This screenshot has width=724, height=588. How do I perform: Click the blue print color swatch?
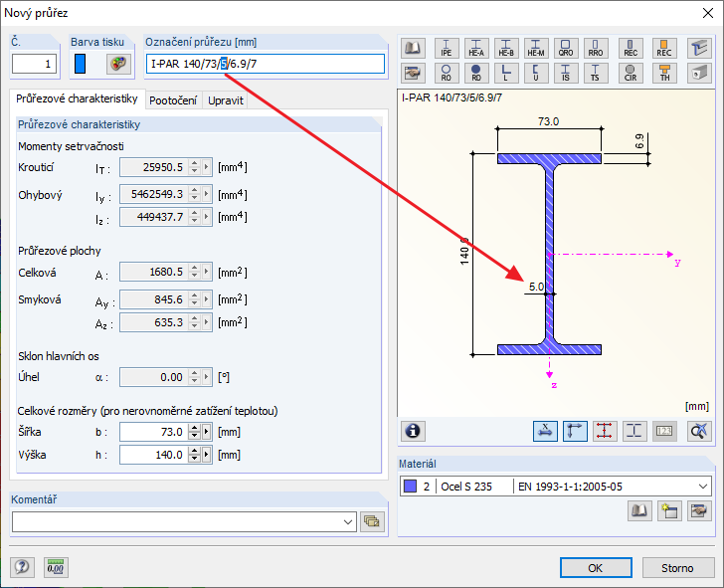click(80, 64)
